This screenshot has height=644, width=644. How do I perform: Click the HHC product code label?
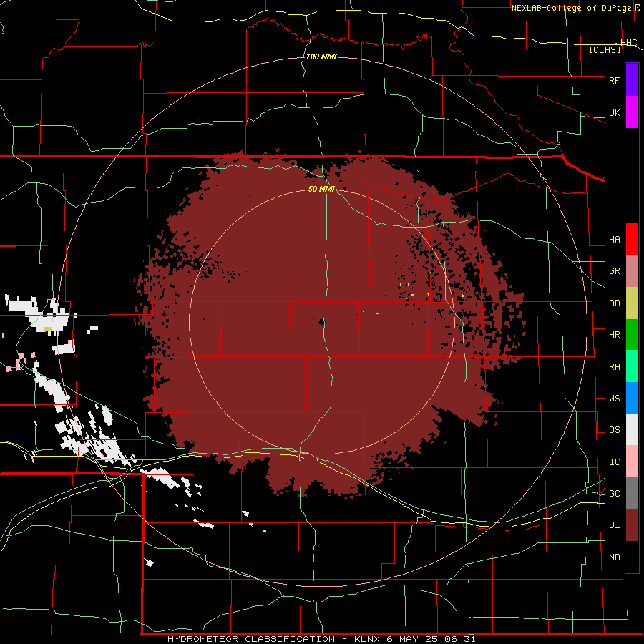point(628,43)
